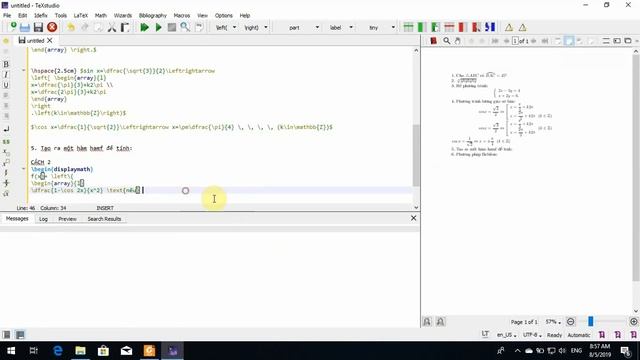
Task: Click the Paste clipboard icon
Action: [x=125, y=27]
